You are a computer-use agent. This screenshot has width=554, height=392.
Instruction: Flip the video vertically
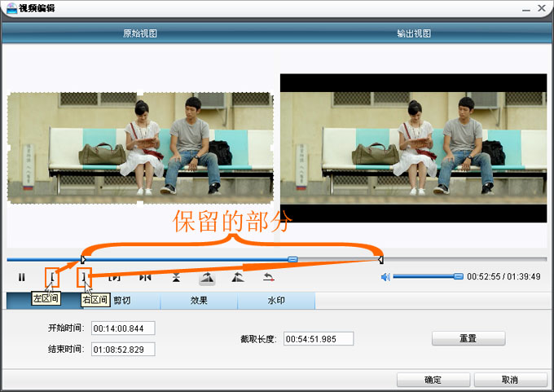point(176,277)
